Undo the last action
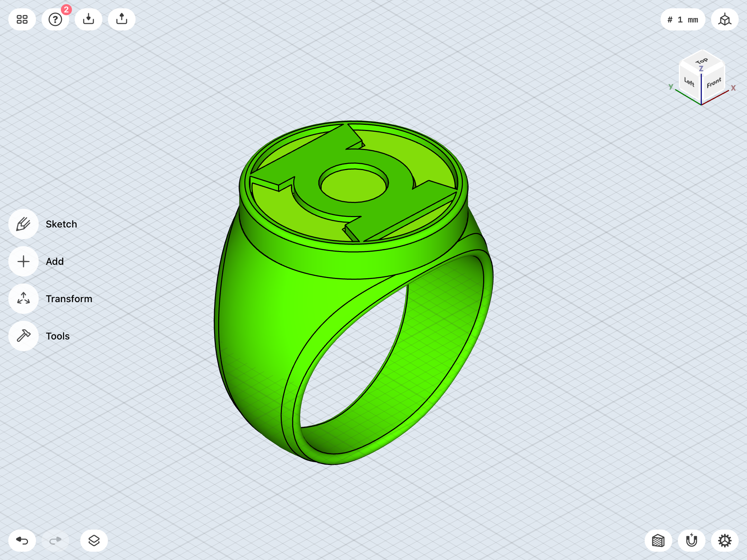This screenshot has width=747, height=560. [x=22, y=541]
